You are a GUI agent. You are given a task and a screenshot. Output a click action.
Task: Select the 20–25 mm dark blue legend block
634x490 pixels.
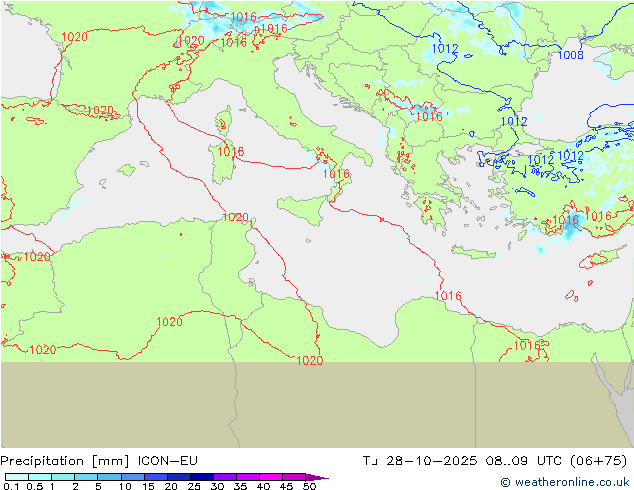point(179,477)
